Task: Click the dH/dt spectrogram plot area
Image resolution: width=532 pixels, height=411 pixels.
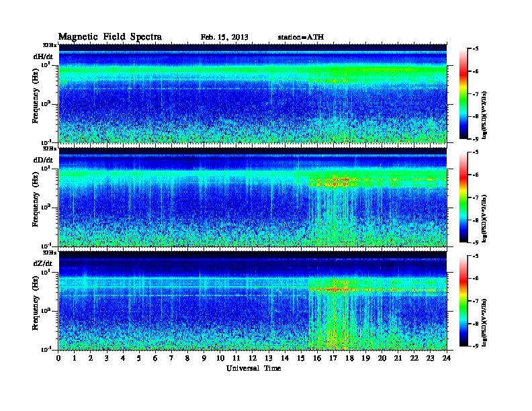Action: (x=253, y=93)
